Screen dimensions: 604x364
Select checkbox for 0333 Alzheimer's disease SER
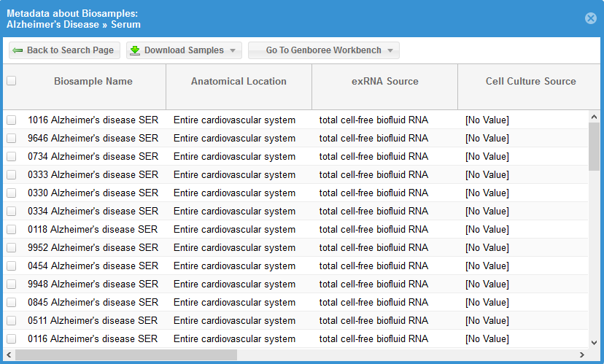(x=12, y=174)
